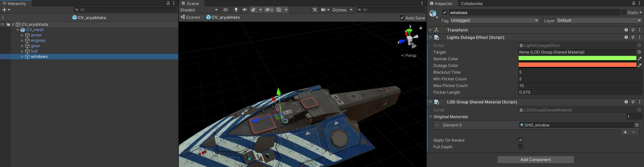
Task: Click object picker for Target field
Action: pos(639,52)
